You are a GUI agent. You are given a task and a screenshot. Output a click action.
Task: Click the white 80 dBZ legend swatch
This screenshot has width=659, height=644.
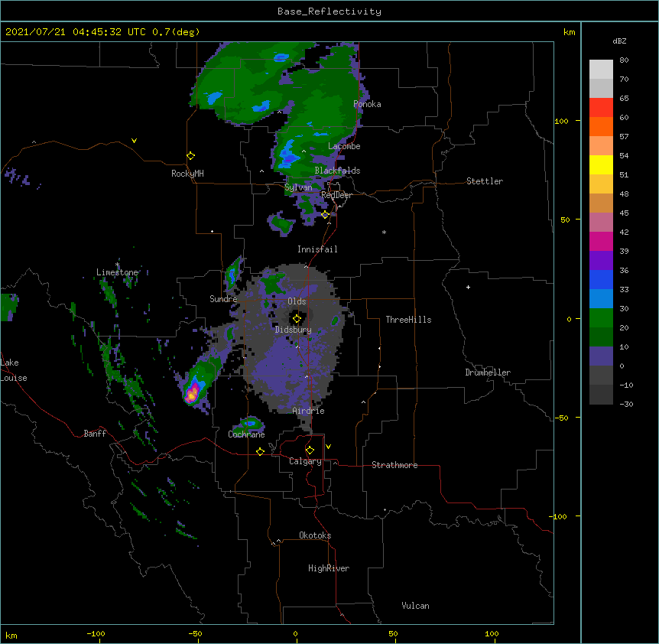[601, 70]
